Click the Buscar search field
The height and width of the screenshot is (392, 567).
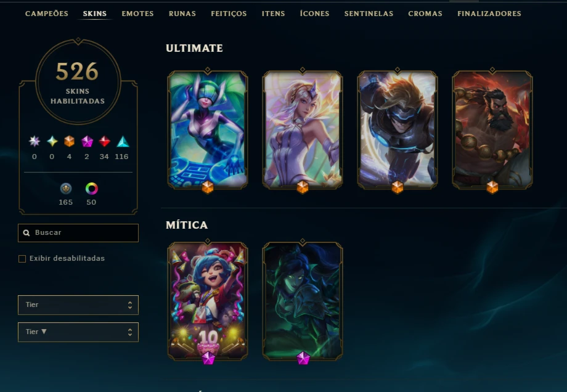click(78, 233)
